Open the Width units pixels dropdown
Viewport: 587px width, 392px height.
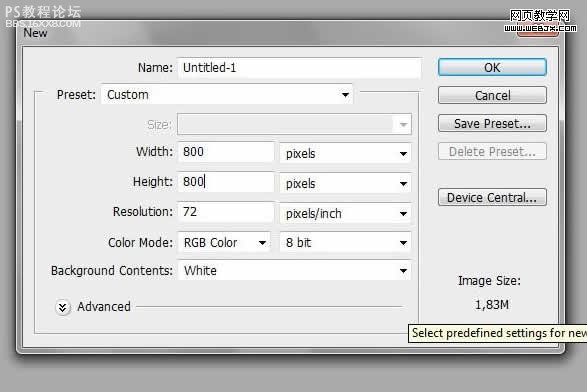tap(345, 153)
